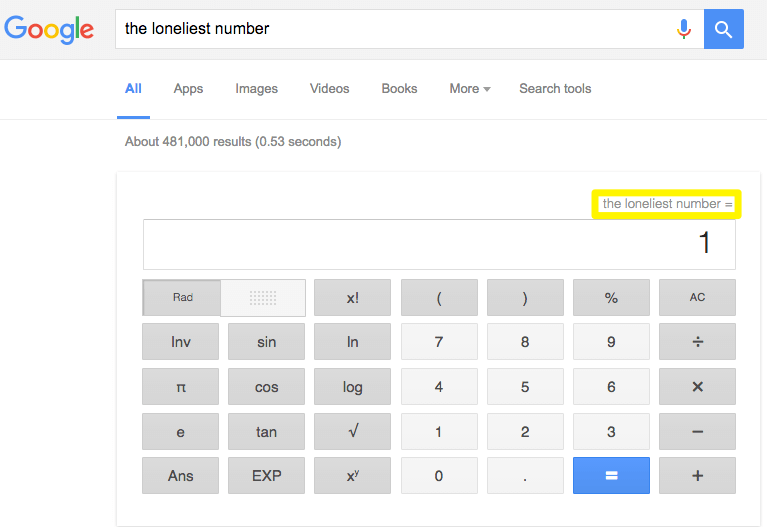Click the divide operator key
Image resolution: width=767 pixels, height=527 pixels.
point(697,342)
